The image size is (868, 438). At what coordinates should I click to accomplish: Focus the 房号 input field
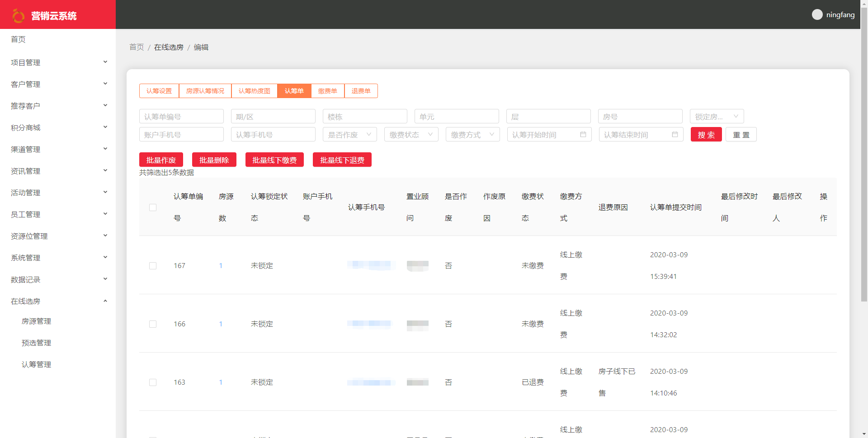(640, 117)
